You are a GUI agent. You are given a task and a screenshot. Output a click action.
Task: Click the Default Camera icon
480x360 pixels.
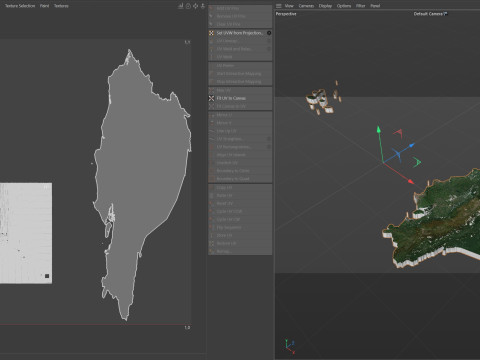tap(446, 14)
